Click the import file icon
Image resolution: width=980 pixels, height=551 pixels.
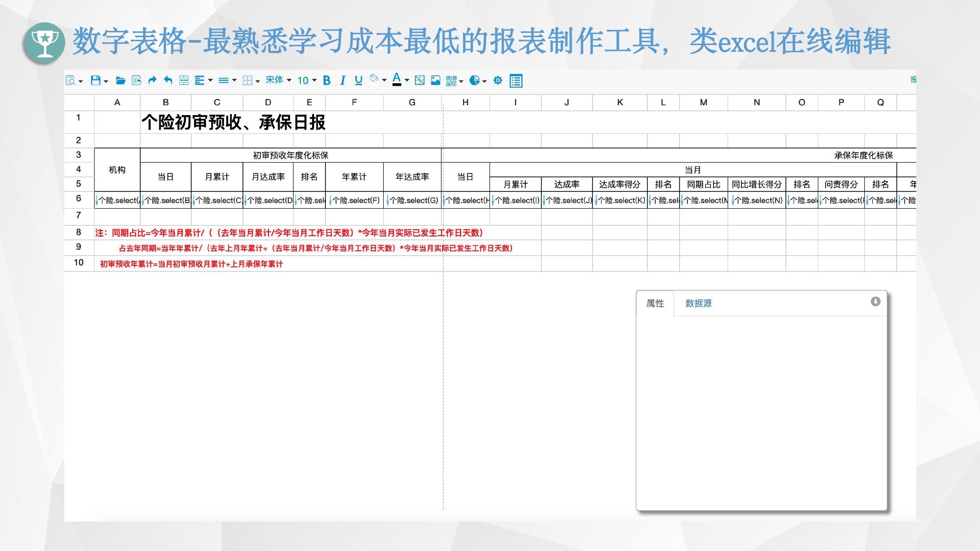click(137, 80)
